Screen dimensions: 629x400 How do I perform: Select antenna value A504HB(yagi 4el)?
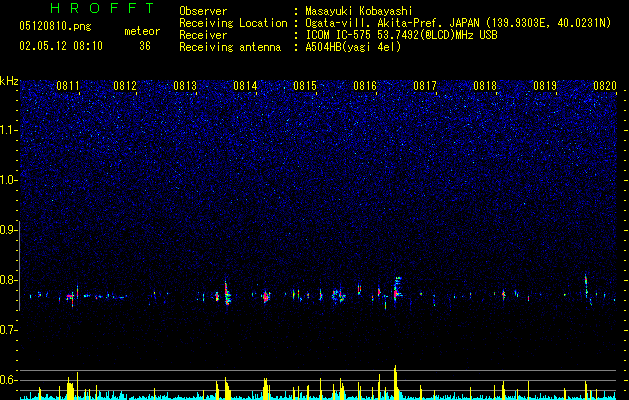353,47
